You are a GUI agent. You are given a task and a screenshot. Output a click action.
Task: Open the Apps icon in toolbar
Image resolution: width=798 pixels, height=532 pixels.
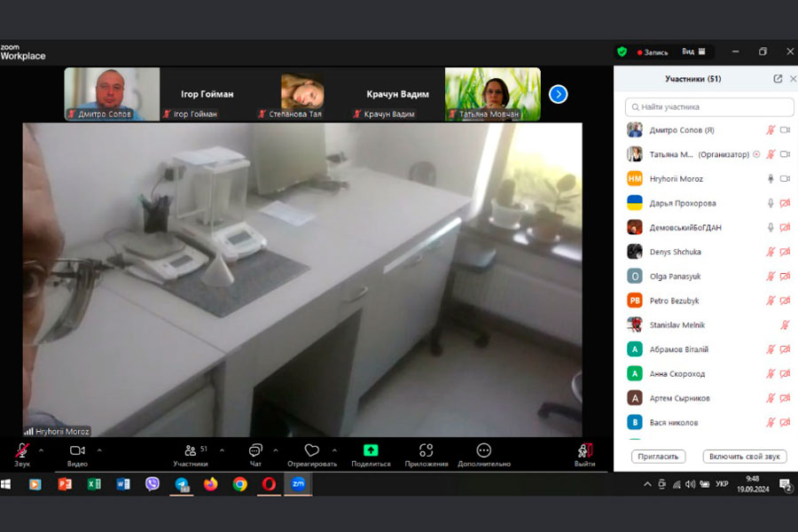coord(426,450)
